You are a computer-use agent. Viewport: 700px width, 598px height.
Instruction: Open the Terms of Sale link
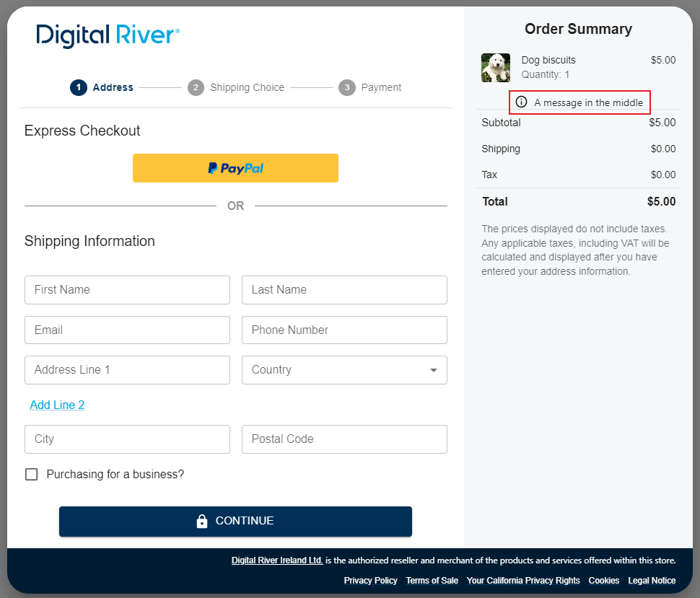tap(432, 580)
